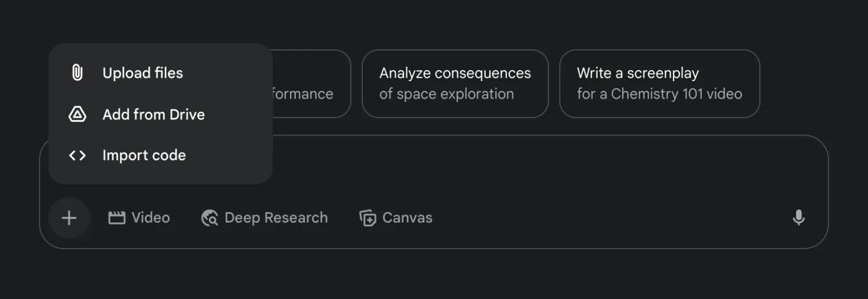Pick Import code menu option
868x299 pixels.
(144, 155)
